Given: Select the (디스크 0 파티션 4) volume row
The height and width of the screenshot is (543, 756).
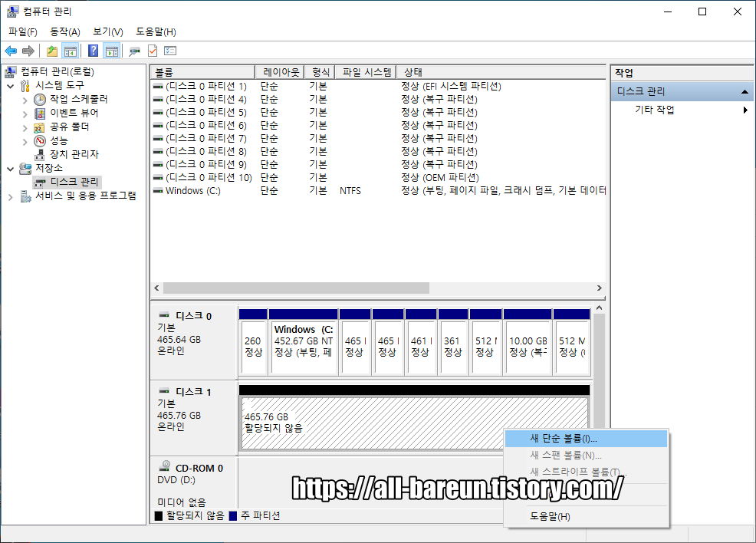Looking at the screenshot, I should [x=379, y=100].
